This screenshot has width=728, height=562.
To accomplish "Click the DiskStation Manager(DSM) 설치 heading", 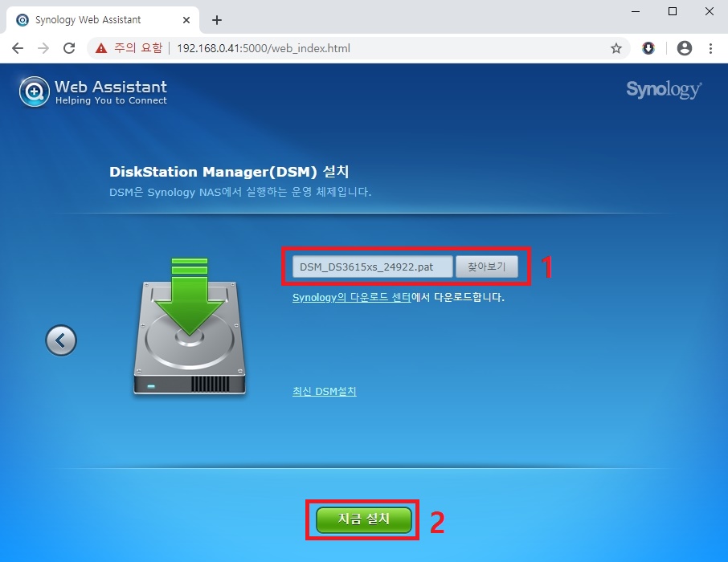I will coord(229,172).
